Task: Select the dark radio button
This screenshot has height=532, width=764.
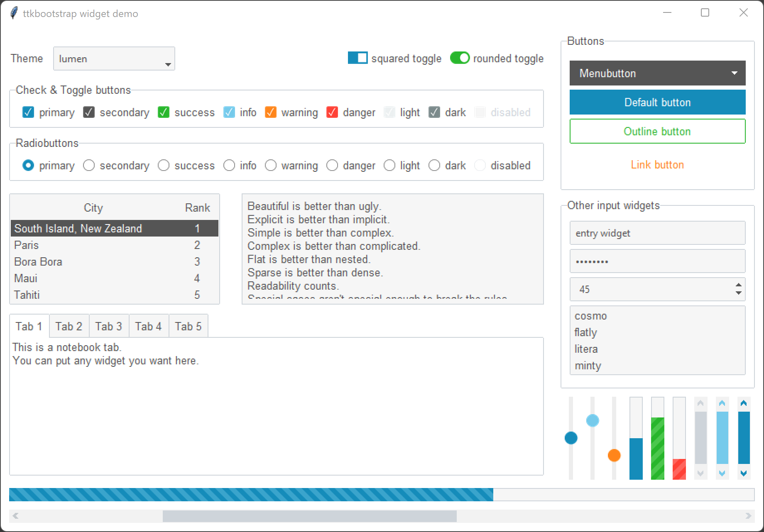Action: coord(434,165)
